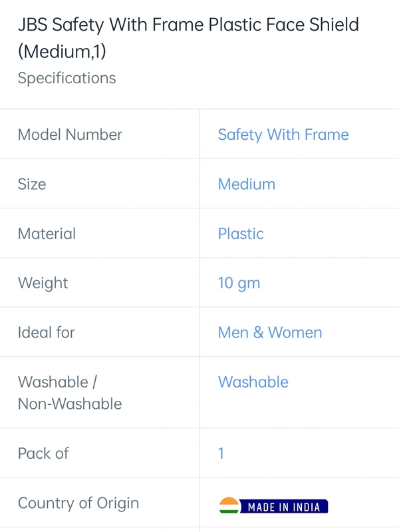Click the Material row label

pyautogui.click(x=47, y=234)
